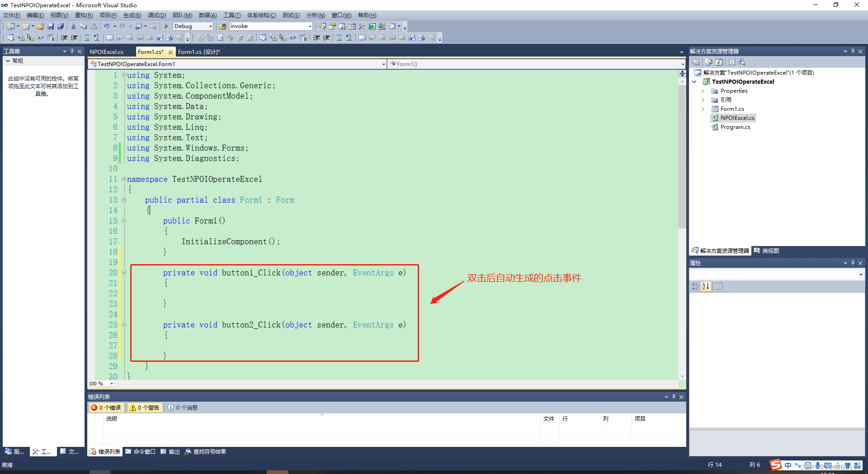
Task: Click the Start Page toolbar icon
Action: pyautogui.click(x=372, y=26)
